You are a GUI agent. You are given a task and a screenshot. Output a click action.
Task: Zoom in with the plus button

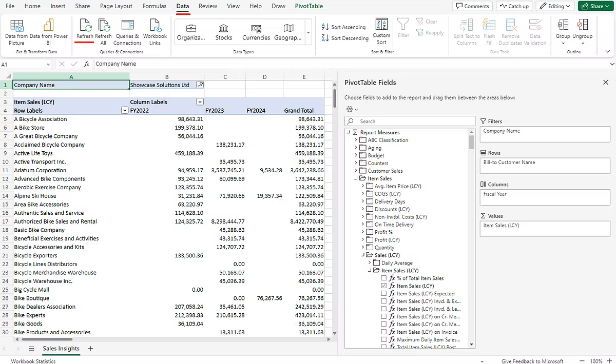[609, 361]
